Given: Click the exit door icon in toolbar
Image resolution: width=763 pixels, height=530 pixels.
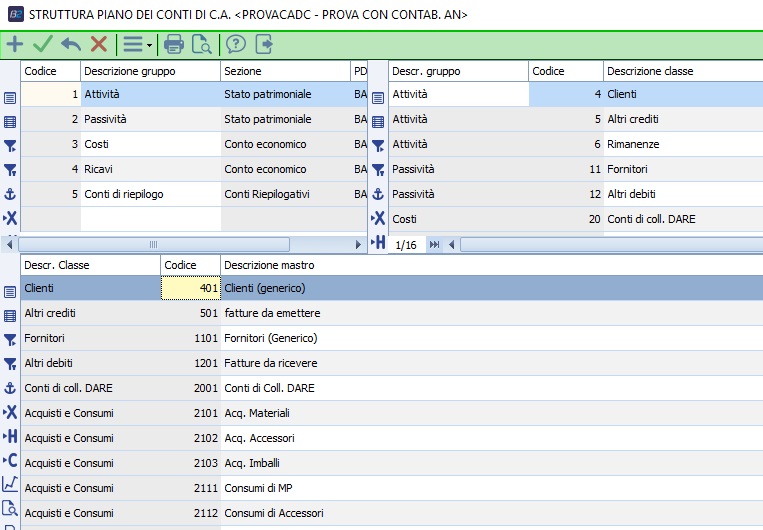Looking at the screenshot, I should tap(264, 44).
